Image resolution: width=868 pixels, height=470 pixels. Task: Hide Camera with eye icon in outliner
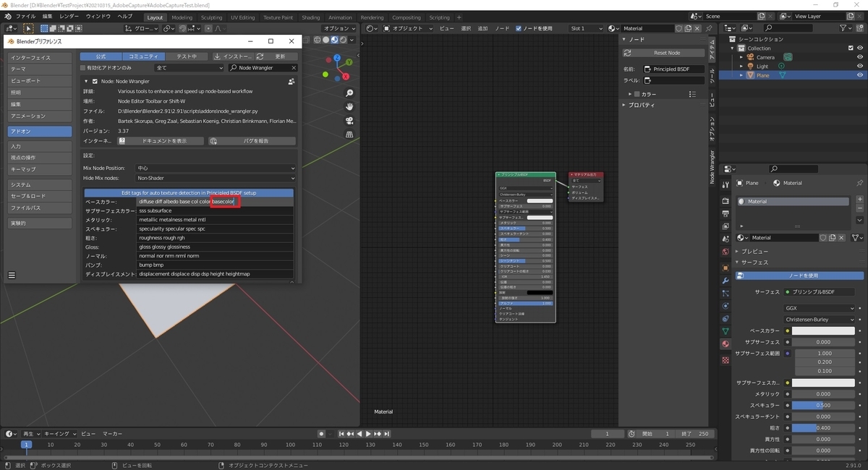pyautogui.click(x=860, y=57)
